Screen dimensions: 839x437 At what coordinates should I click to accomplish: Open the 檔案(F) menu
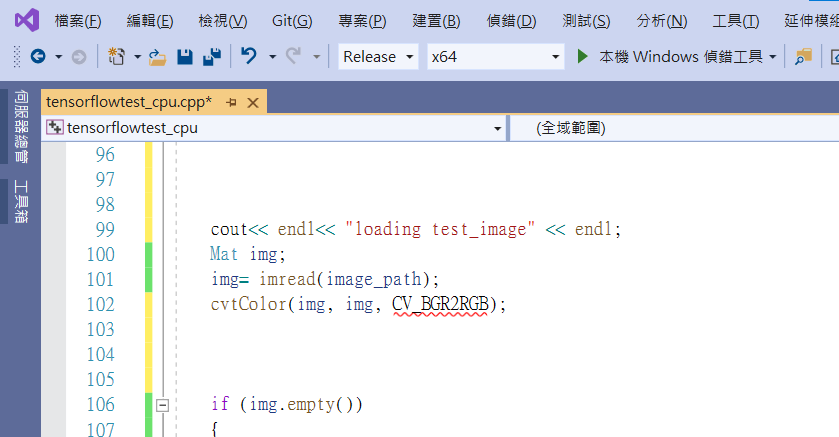(x=78, y=21)
